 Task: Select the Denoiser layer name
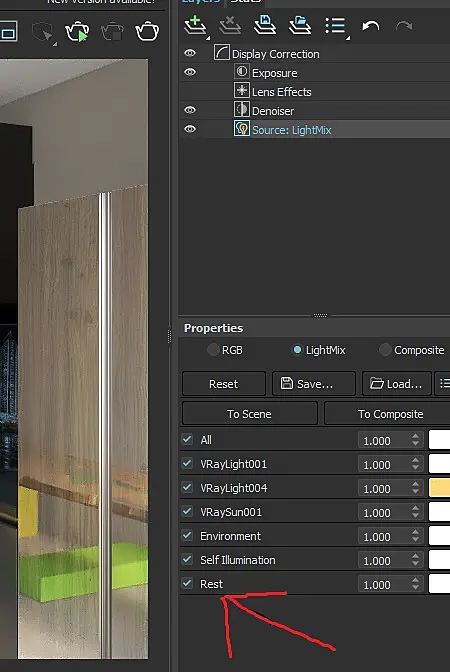point(273,111)
